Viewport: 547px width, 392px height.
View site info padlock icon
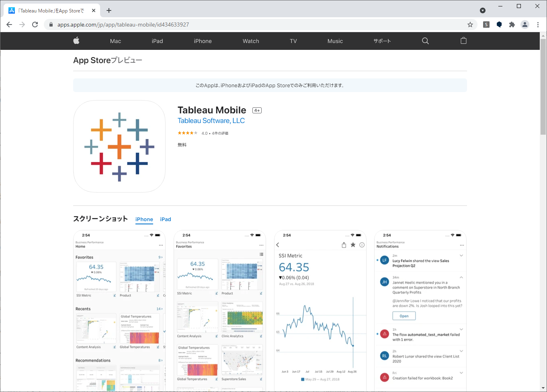tap(51, 25)
